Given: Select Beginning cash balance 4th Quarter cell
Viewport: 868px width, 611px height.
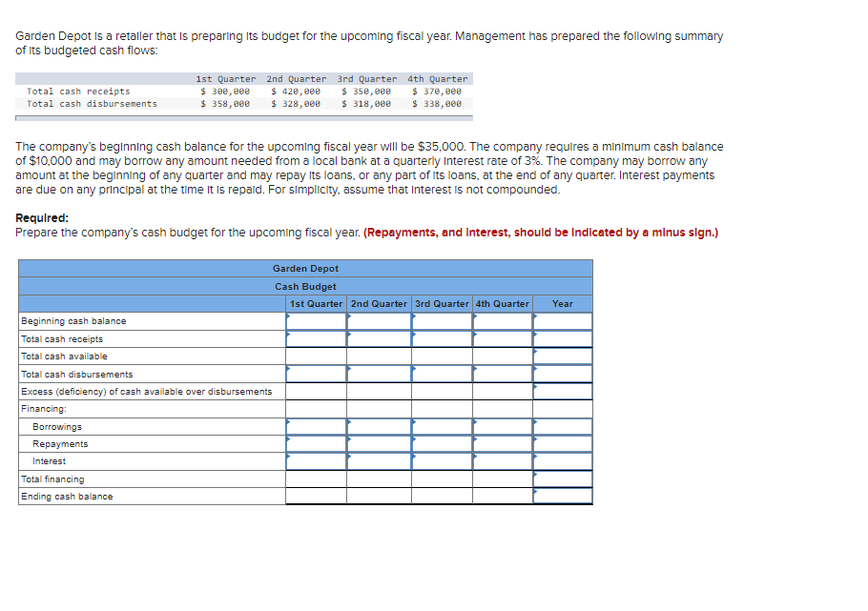Looking at the screenshot, I should coord(503,321).
